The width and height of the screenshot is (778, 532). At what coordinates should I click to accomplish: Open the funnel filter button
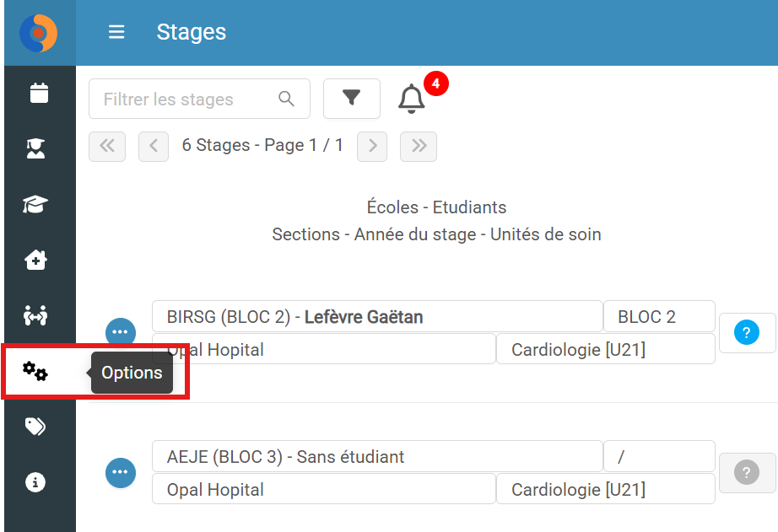tap(352, 99)
